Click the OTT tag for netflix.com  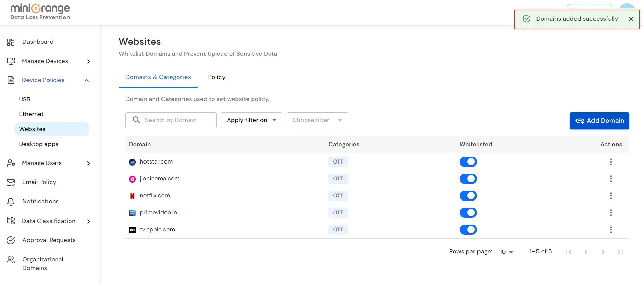tap(338, 196)
